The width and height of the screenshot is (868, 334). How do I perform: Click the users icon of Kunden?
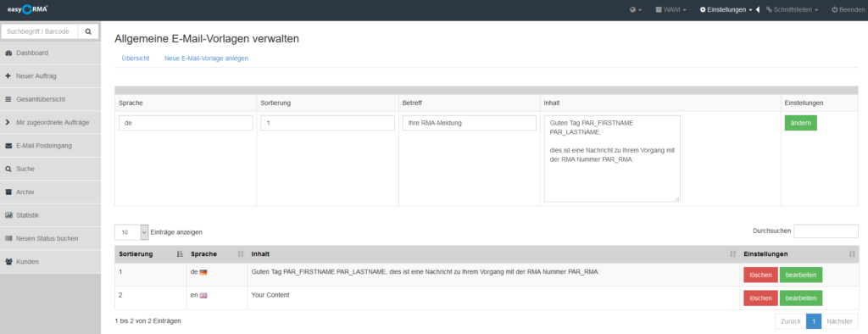pos(8,261)
